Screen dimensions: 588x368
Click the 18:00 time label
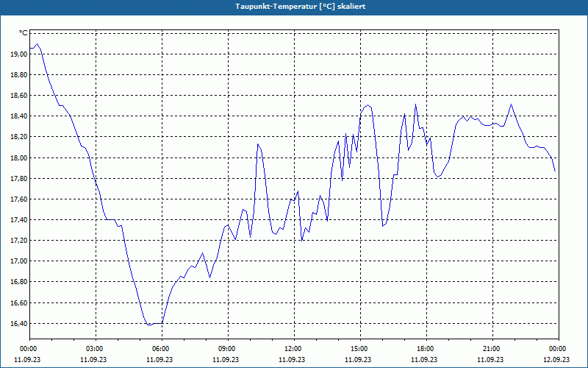(x=427, y=349)
